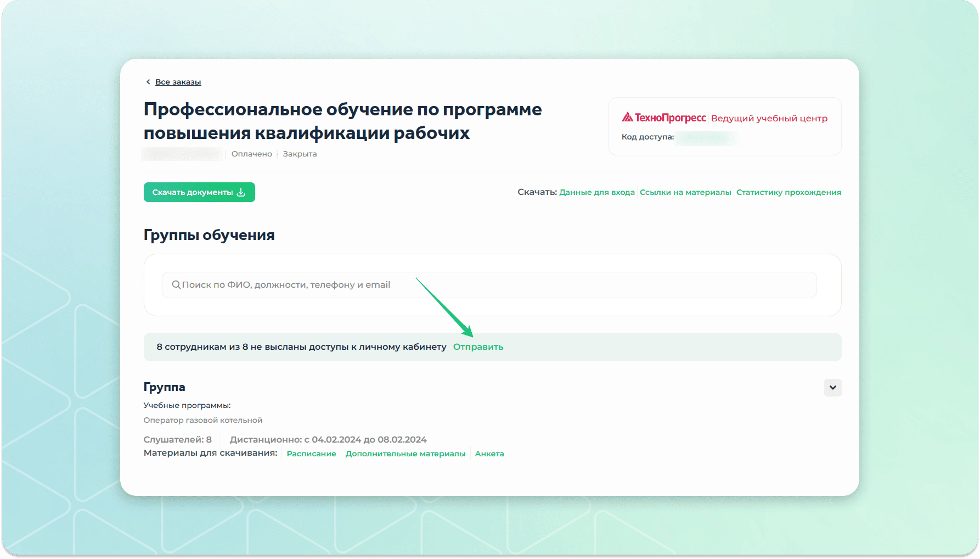This screenshot has height=559, width=980.
Task: Click the download icon in Скачать документы
Action: [x=241, y=192]
